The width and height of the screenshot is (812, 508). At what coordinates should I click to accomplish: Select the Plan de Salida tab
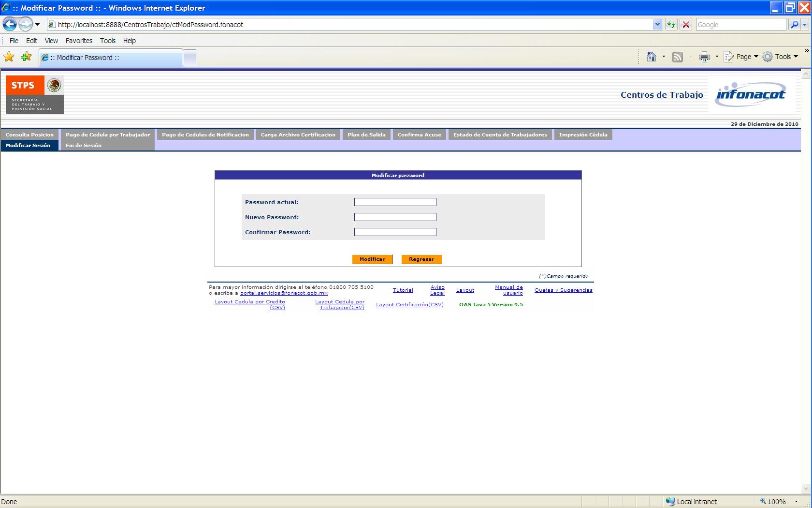pyautogui.click(x=366, y=135)
